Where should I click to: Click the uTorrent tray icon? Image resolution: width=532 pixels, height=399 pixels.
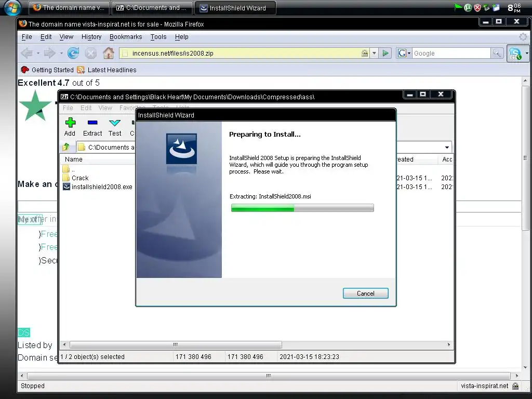468,7
